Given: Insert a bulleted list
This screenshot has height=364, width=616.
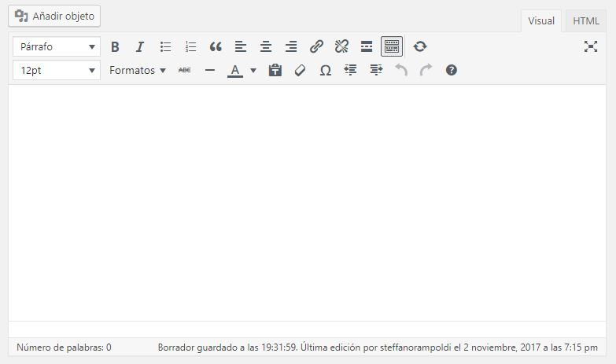Looking at the screenshot, I should (x=165, y=46).
